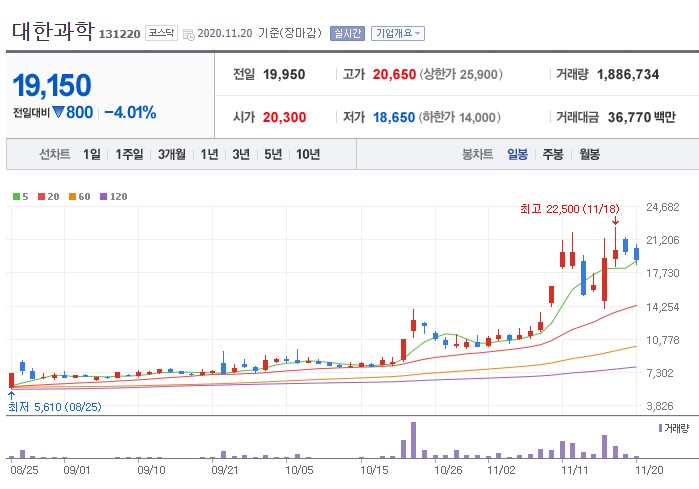
Task: Click the lower limit text 하한가 14,000
Action: [460, 117]
